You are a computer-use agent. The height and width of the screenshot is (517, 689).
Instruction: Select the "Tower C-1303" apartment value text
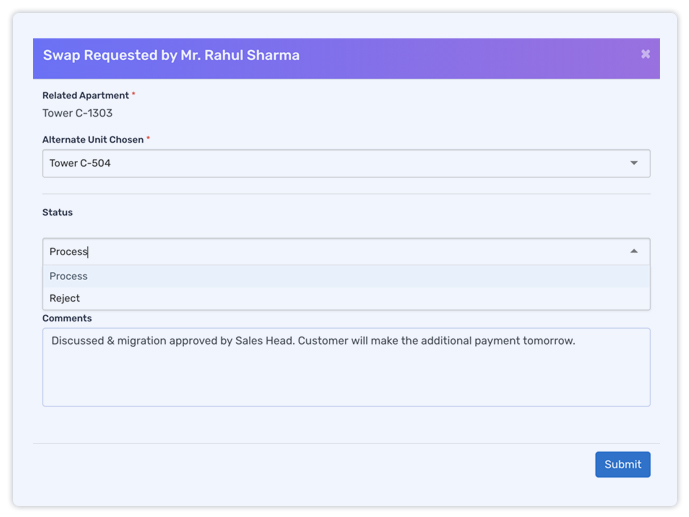tap(77, 113)
